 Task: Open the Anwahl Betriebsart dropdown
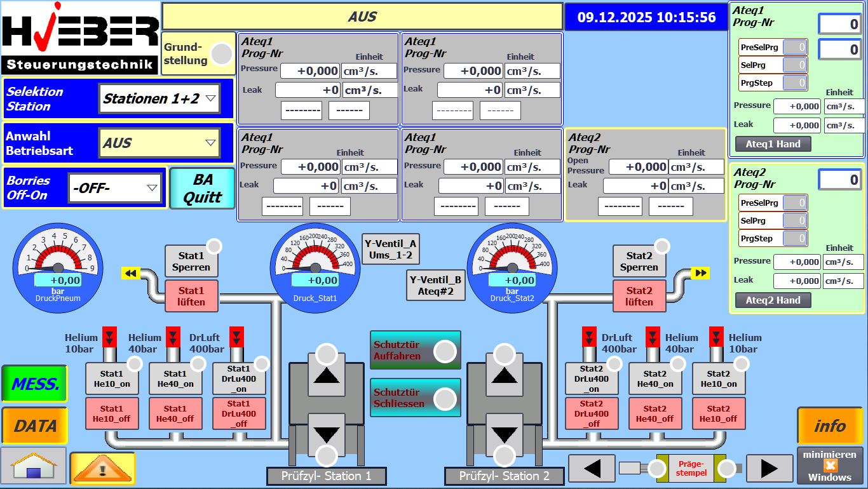coord(159,143)
